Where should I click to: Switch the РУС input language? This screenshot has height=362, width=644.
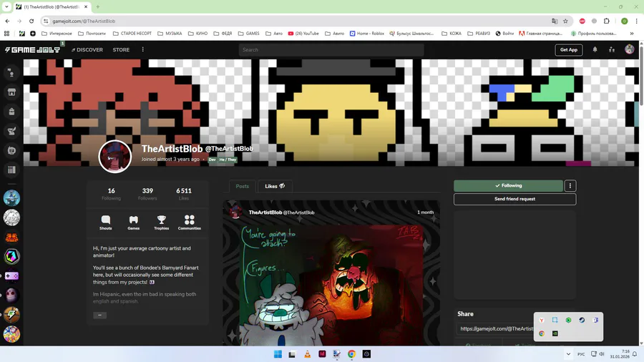[581, 354]
